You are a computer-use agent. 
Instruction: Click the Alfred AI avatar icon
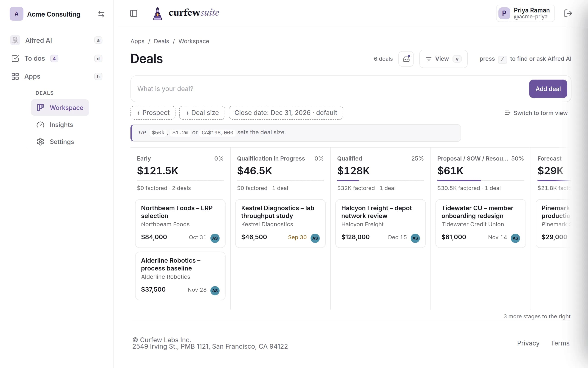(15, 40)
